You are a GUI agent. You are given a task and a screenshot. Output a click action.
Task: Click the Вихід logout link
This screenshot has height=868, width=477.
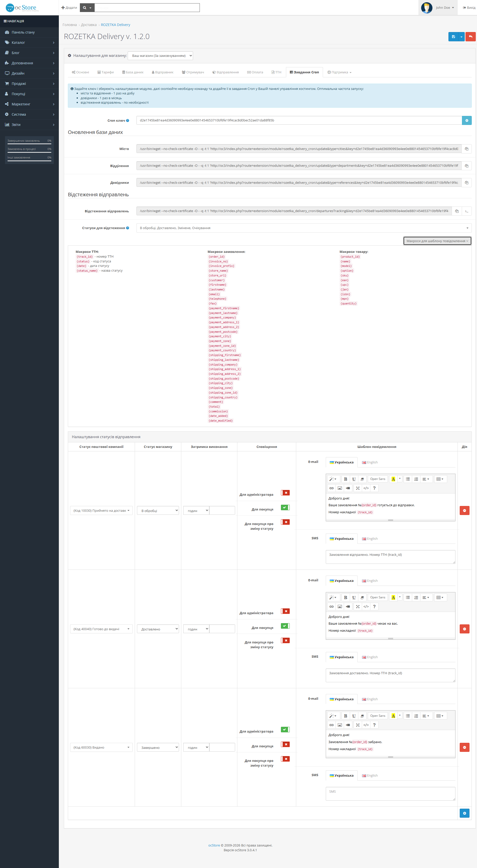coord(469,8)
